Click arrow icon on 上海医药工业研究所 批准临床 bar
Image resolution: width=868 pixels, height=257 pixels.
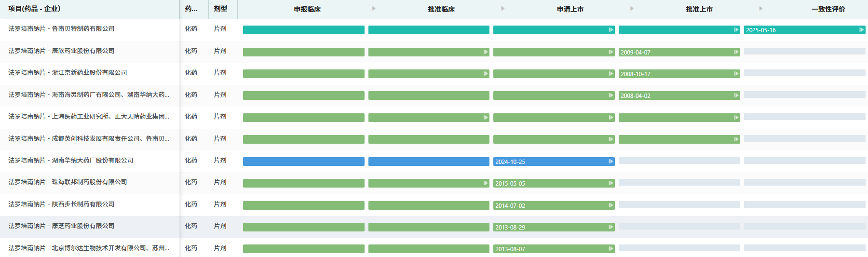(x=486, y=117)
